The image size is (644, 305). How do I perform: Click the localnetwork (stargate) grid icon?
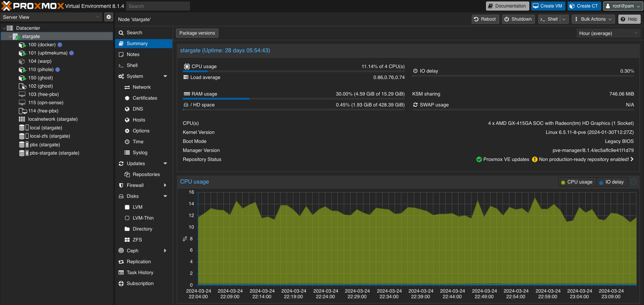point(22,119)
